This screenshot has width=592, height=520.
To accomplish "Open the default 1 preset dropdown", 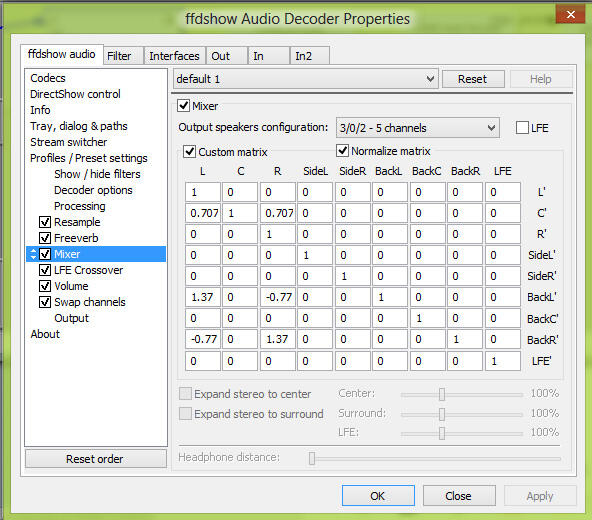I will click(x=305, y=79).
